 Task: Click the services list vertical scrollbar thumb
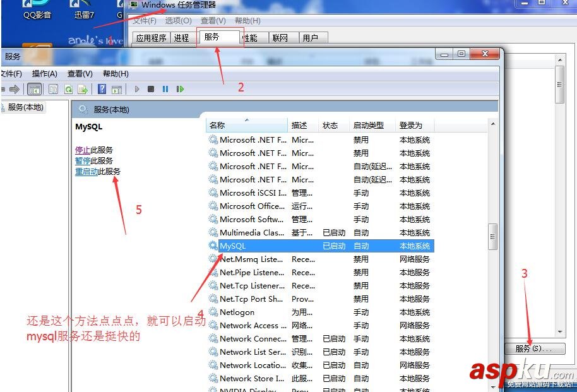coord(493,237)
